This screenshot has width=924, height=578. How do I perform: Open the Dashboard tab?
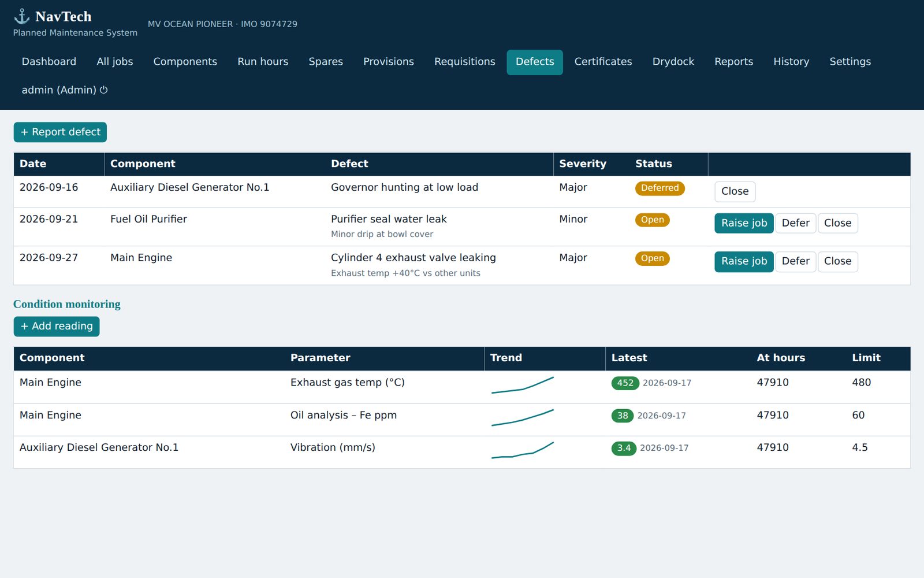(49, 62)
